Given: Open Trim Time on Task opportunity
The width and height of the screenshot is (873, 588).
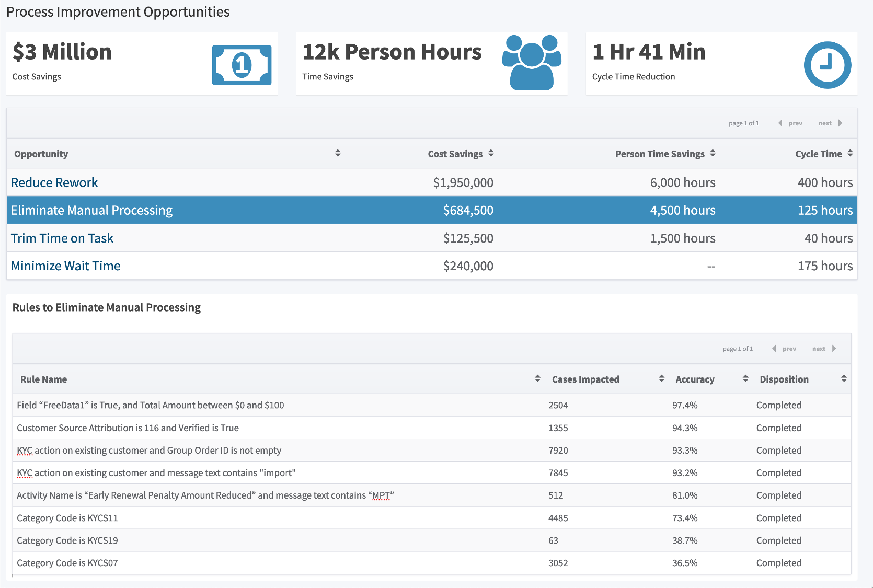Looking at the screenshot, I should pos(62,238).
